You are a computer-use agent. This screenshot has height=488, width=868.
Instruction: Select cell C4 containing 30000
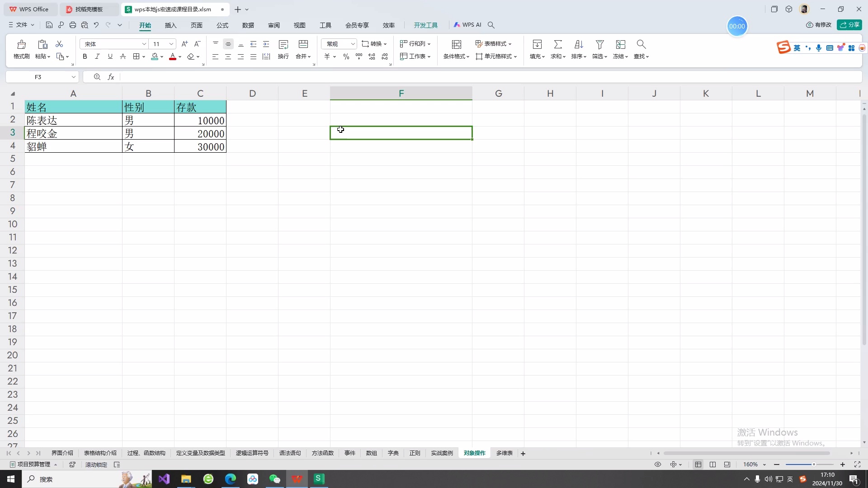pyautogui.click(x=200, y=146)
